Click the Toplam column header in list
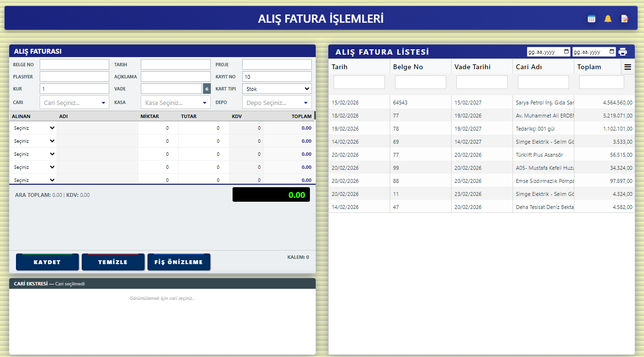 tap(589, 67)
